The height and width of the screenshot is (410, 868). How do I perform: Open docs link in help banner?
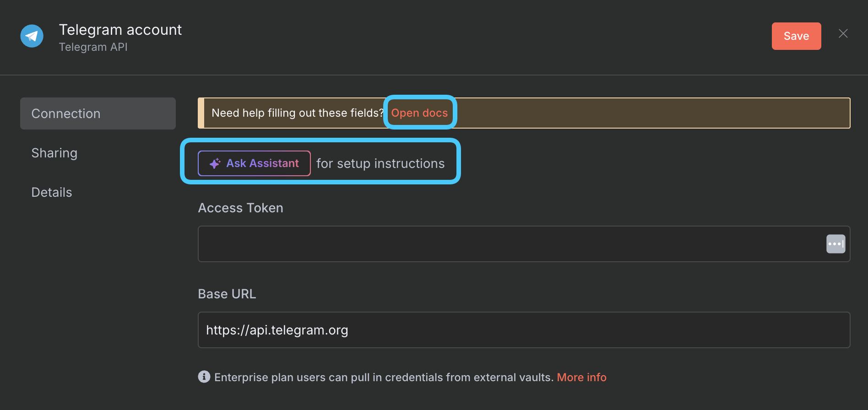point(419,113)
